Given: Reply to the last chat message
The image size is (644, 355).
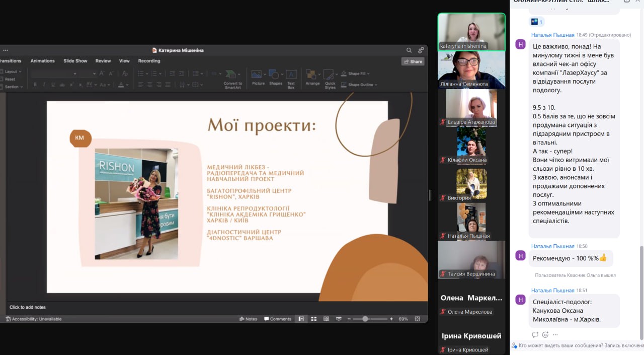Looking at the screenshot, I should 535,335.
